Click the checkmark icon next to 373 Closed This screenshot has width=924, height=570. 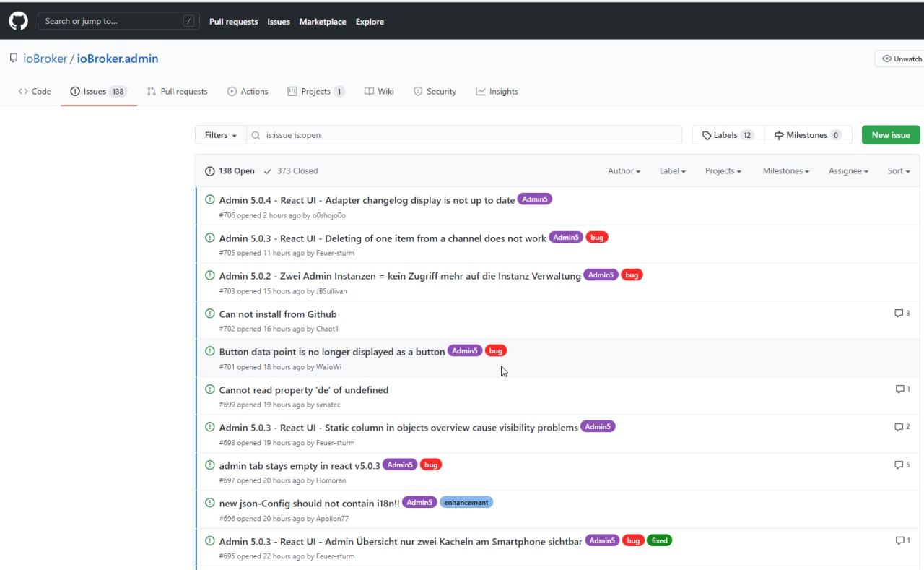(268, 171)
